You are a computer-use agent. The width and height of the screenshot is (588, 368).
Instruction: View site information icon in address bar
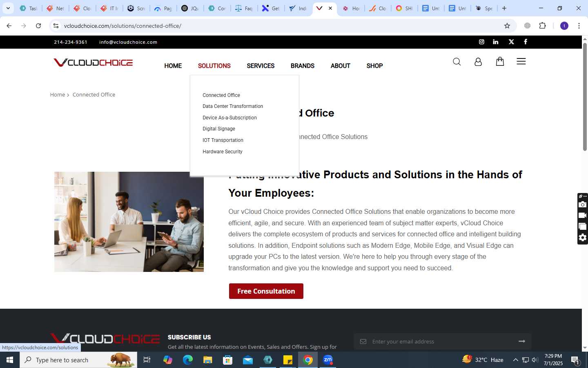[x=56, y=26]
